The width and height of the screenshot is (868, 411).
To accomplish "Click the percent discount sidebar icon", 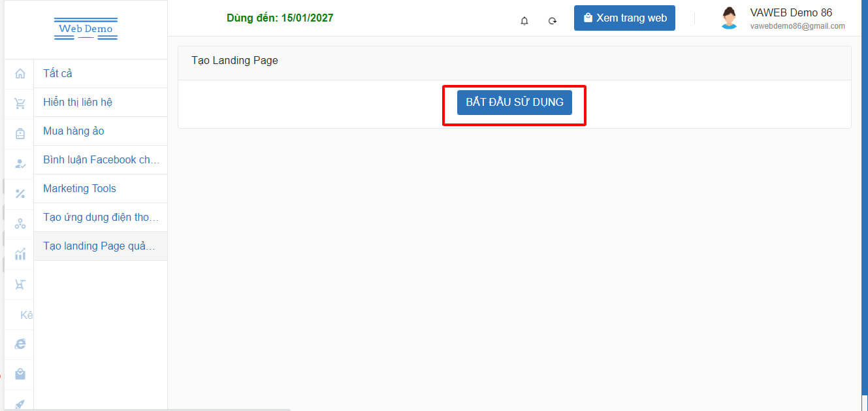I will pos(20,193).
